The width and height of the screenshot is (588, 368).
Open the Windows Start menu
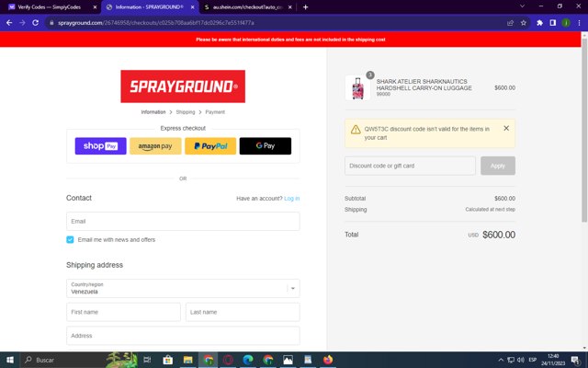(10, 360)
